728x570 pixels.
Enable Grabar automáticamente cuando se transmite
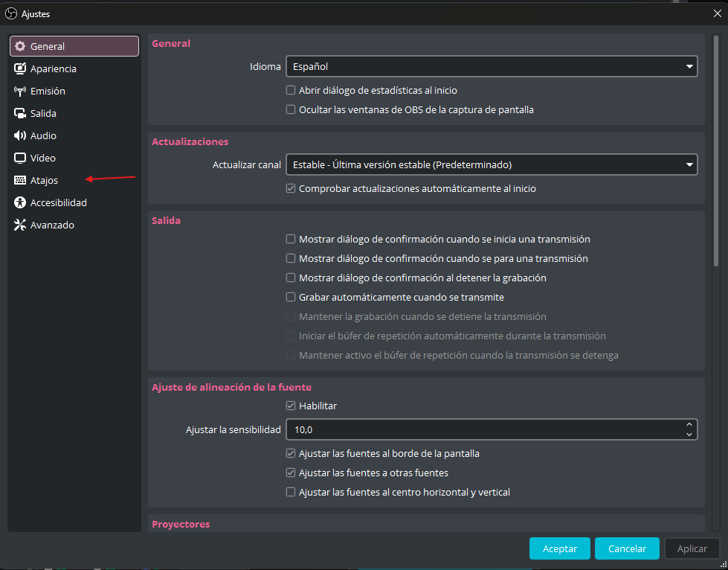291,298
